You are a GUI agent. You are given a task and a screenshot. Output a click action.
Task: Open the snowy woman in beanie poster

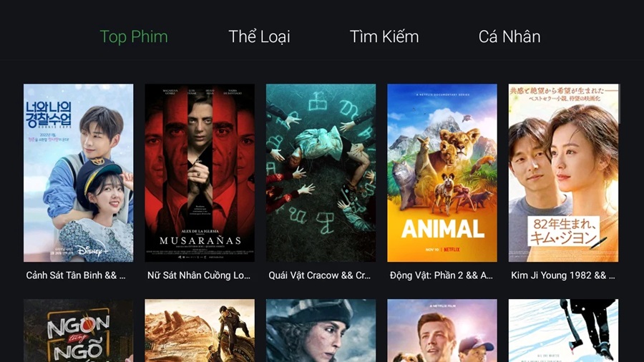tap(321, 331)
